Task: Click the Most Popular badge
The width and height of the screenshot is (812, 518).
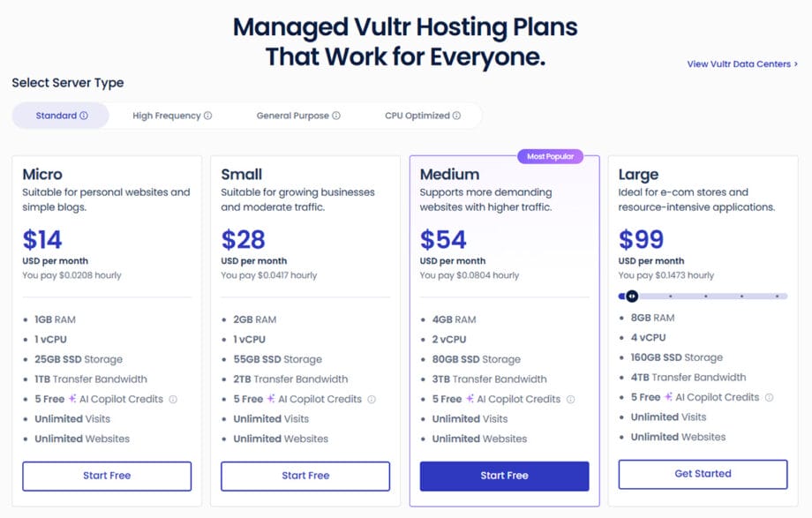Action: point(551,155)
